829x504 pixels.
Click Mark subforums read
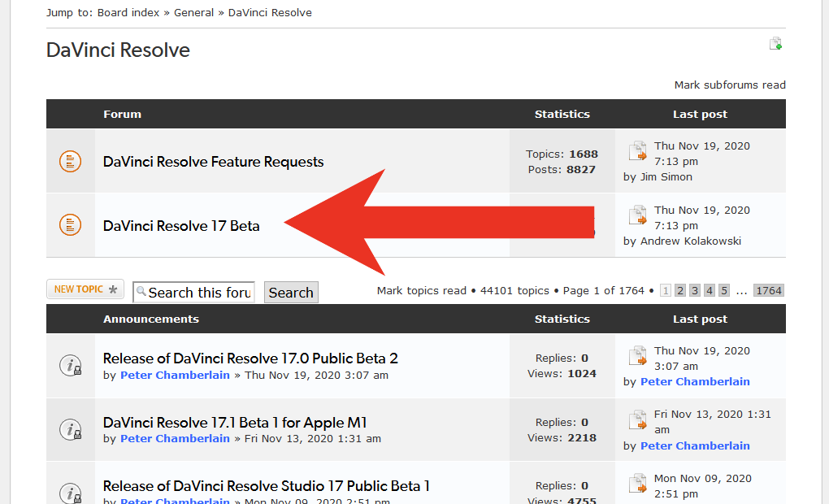730,85
